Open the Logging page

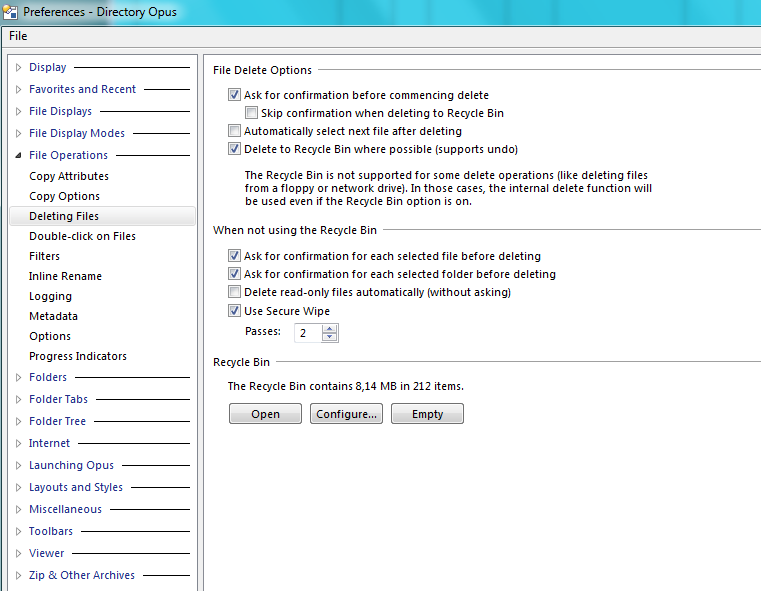pos(50,296)
